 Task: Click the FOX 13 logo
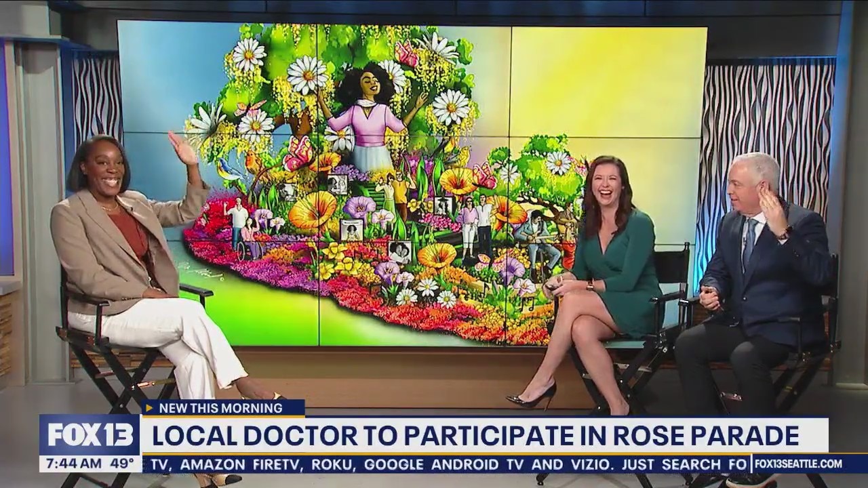tap(90, 434)
